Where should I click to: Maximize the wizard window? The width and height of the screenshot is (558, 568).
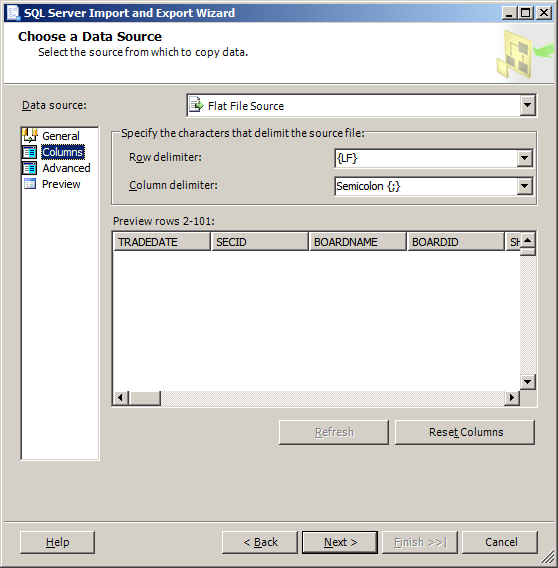(x=525, y=13)
